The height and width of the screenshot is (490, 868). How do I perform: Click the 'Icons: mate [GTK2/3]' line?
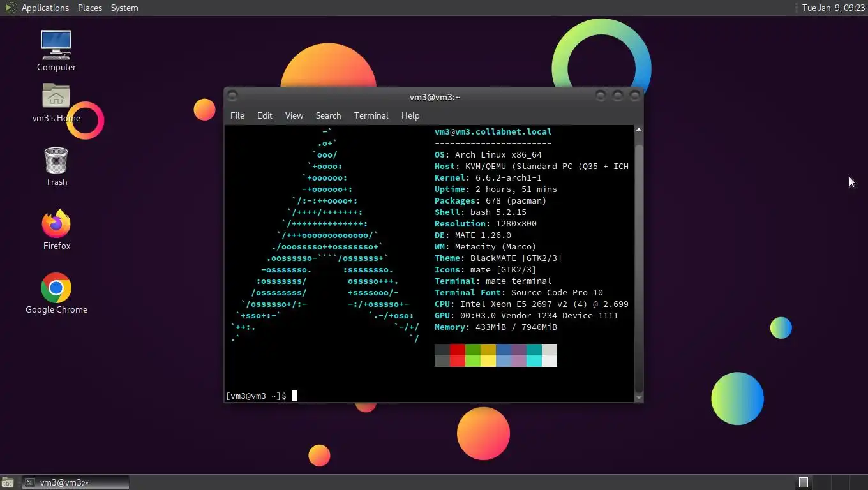[x=486, y=270]
